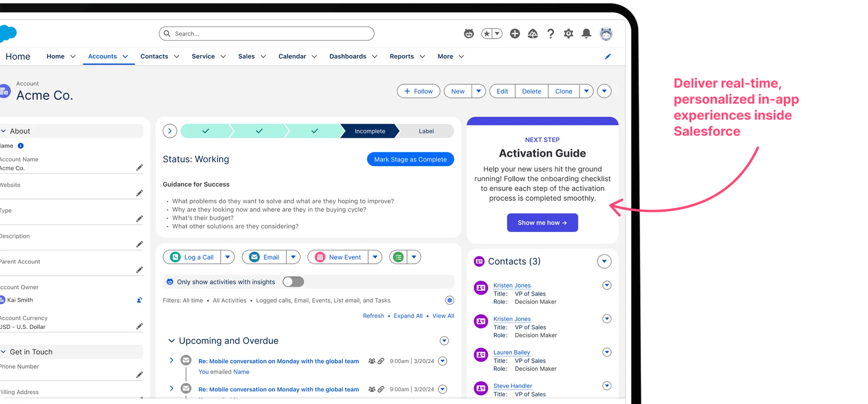Collapse the Get in Touch section
The height and width of the screenshot is (404, 868).
point(3,352)
